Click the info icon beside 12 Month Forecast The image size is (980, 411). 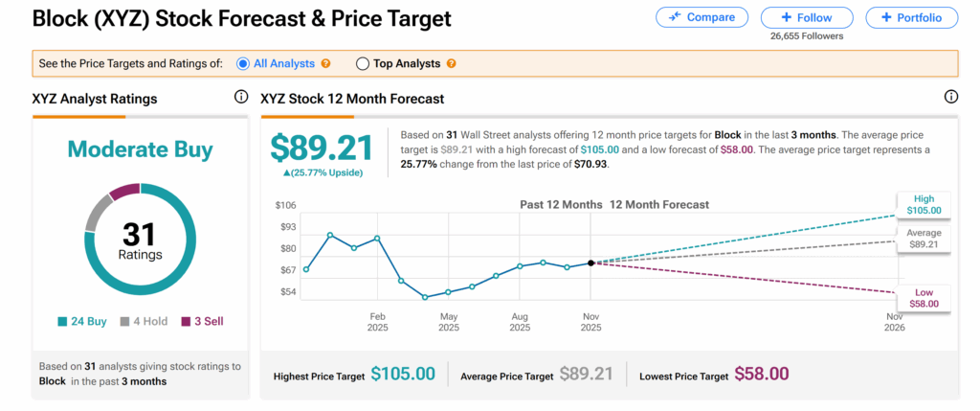950,98
